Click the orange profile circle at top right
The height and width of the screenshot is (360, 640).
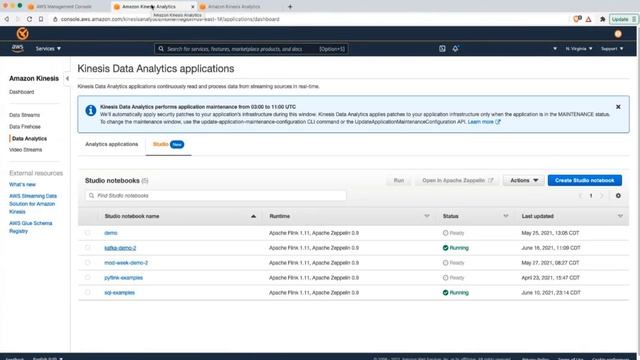pos(618,34)
